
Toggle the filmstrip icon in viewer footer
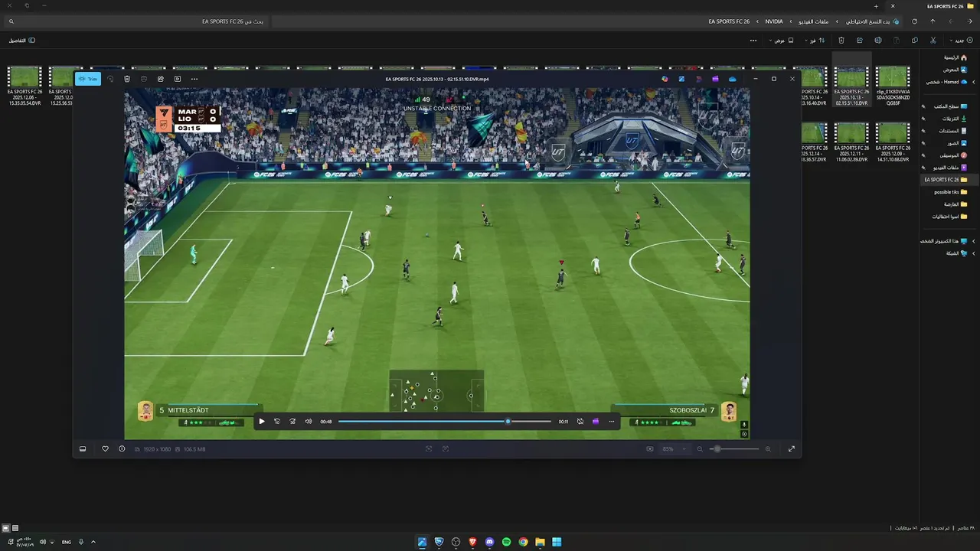coord(83,449)
